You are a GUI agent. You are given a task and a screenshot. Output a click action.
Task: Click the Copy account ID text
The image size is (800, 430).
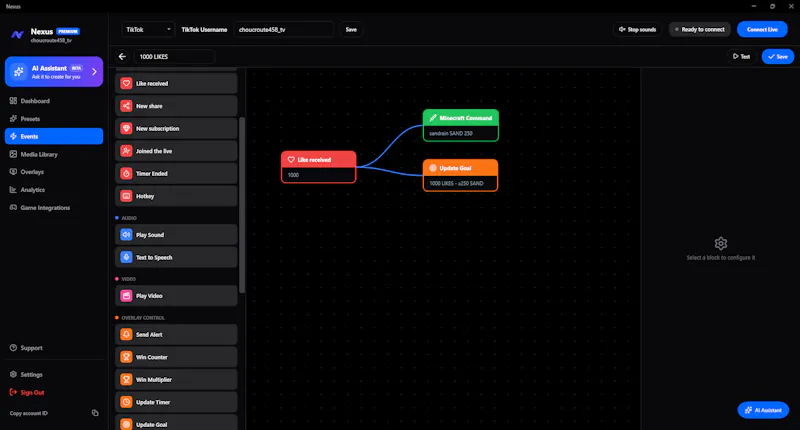29,413
